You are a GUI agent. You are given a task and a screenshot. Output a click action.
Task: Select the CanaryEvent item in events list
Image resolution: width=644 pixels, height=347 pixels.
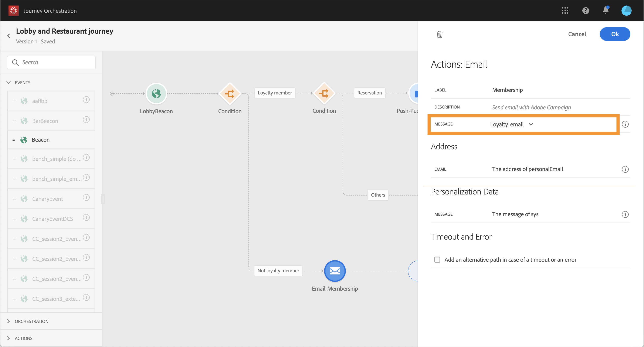(x=47, y=199)
